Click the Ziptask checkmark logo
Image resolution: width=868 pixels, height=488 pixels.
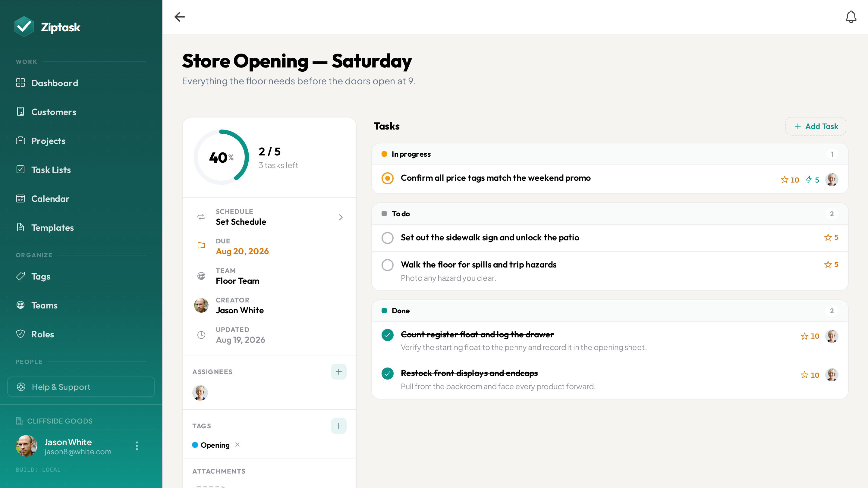coord(24,27)
